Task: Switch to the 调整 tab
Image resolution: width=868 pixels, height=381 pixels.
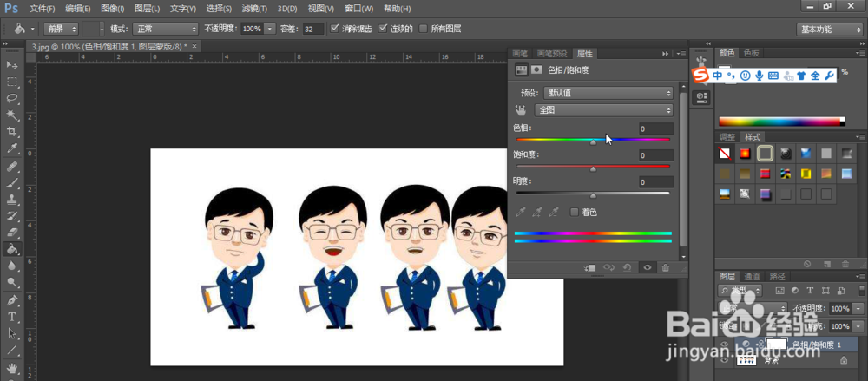Action: (727, 137)
